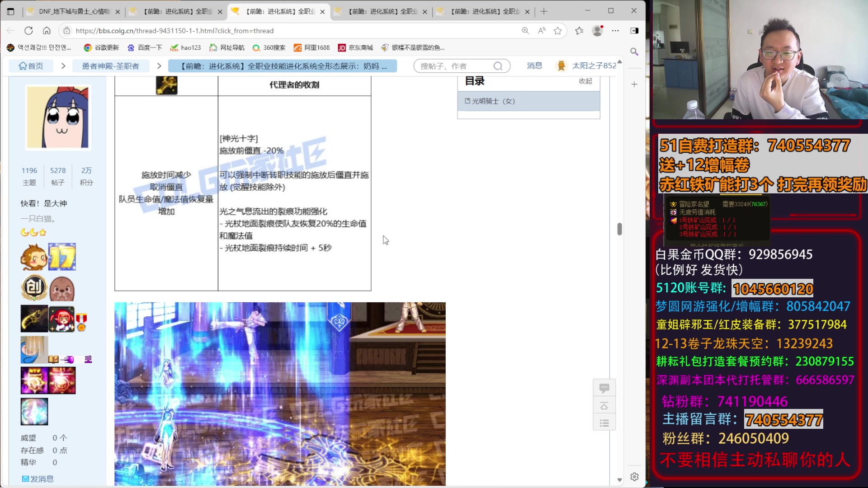The height and width of the screenshot is (488, 868).
Task: Click the 17 anniversary badge
Action: 62,257
